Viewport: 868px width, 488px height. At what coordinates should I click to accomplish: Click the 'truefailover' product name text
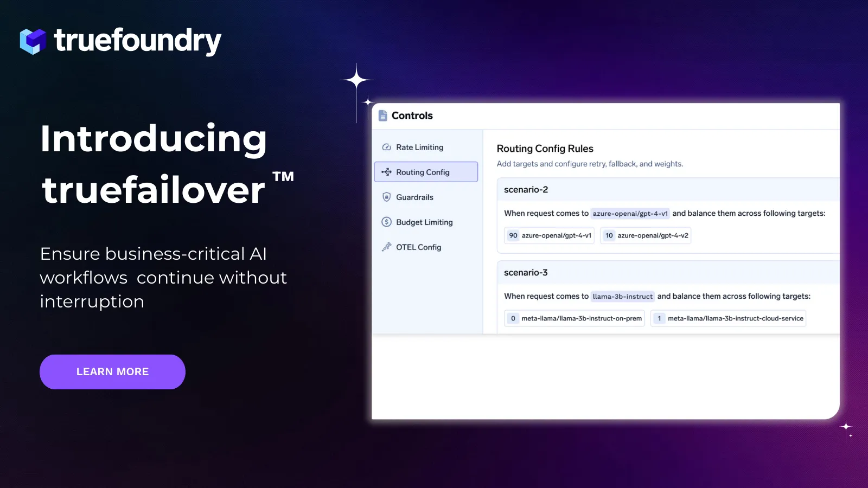[154, 190]
